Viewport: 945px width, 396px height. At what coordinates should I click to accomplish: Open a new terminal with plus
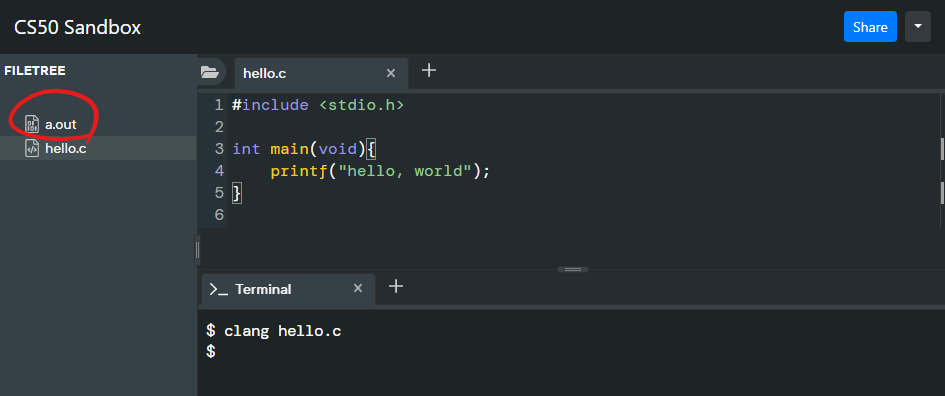[395, 286]
